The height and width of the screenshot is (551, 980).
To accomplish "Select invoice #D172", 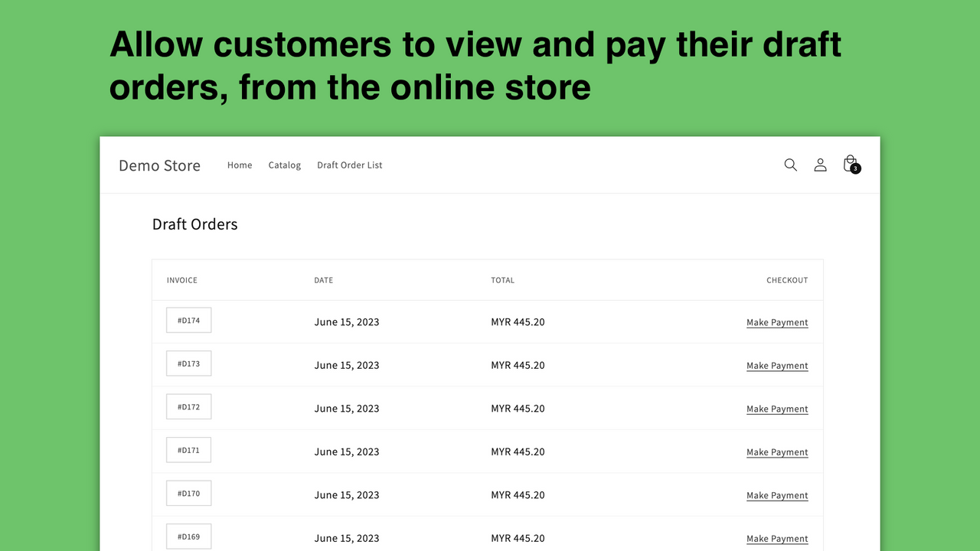I will click(188, 406).
